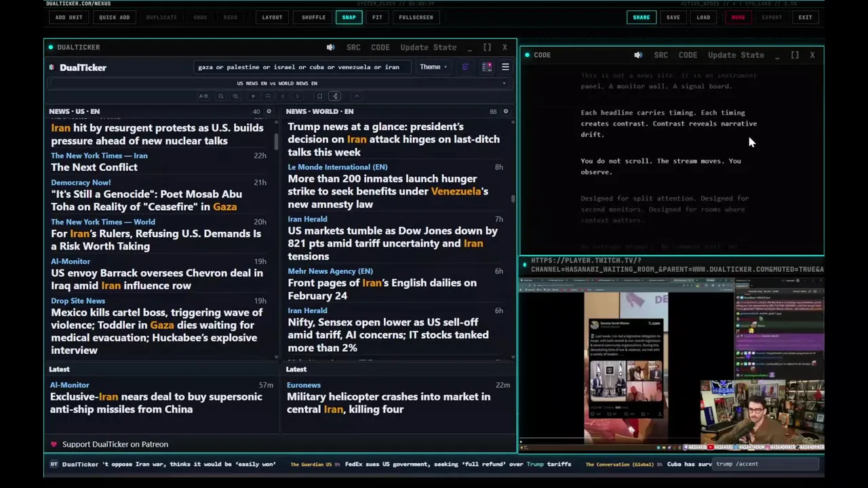The height and width of the screenshot is (488, 868).
Task: Click the keyword search field with gaza query
Action: pyautogui.click(x=302, y=67)
